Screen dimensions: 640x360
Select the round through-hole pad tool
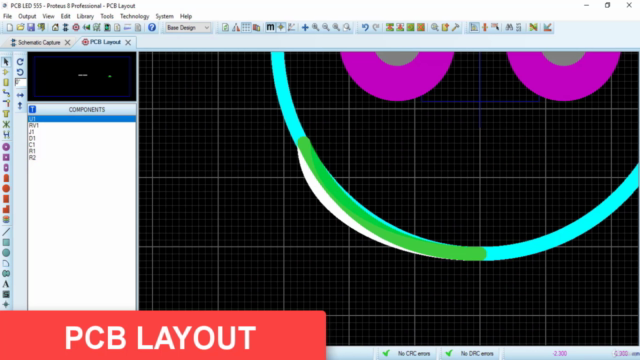[6, 147]
